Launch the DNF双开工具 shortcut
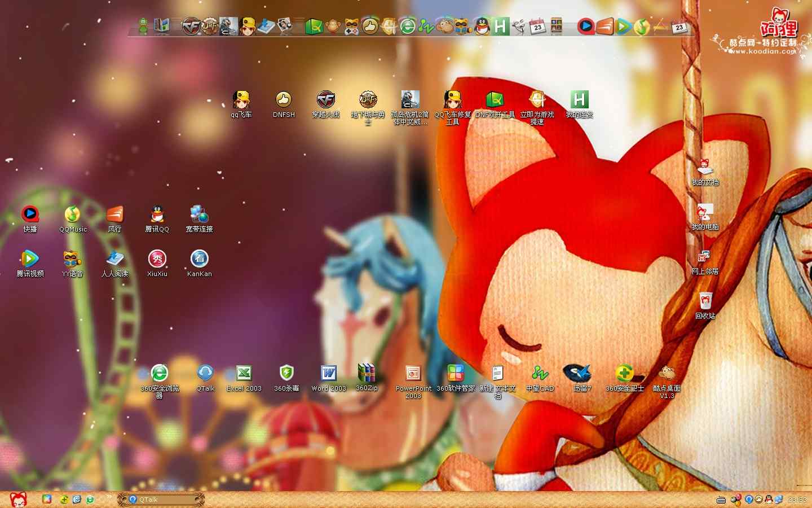812x508 pixels. pyautogui.click(x=495, y=104)
